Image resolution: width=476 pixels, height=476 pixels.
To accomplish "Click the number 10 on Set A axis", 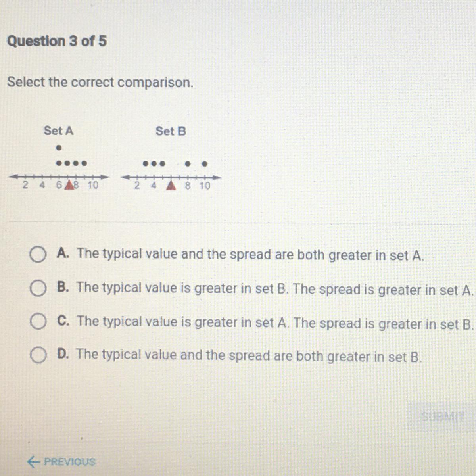I will 93,185.
